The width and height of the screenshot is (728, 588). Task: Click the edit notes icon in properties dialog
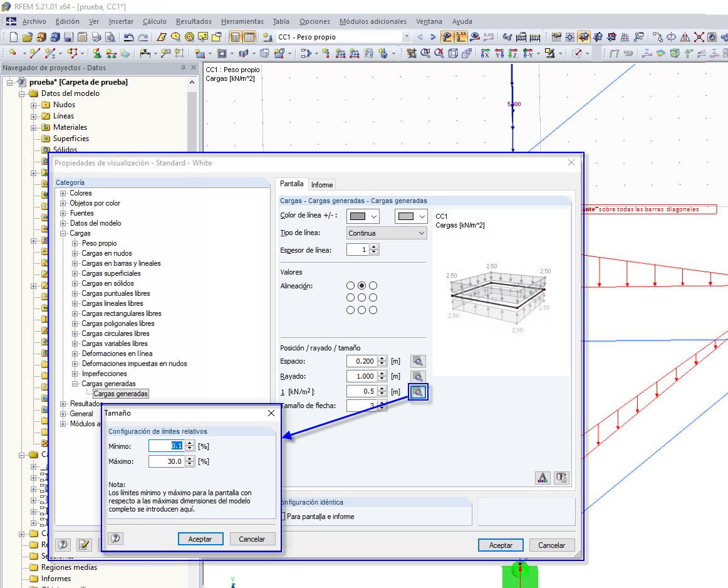click(83, 545)
